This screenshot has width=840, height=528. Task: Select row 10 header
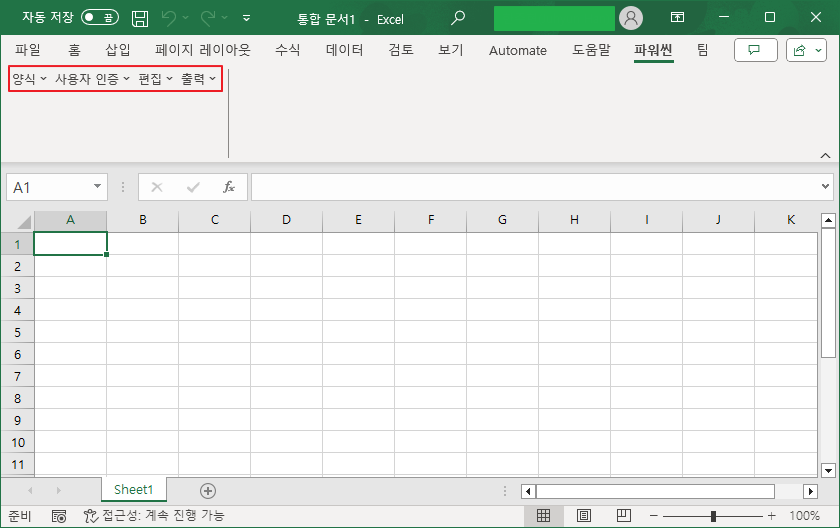(x=18, y=442)
